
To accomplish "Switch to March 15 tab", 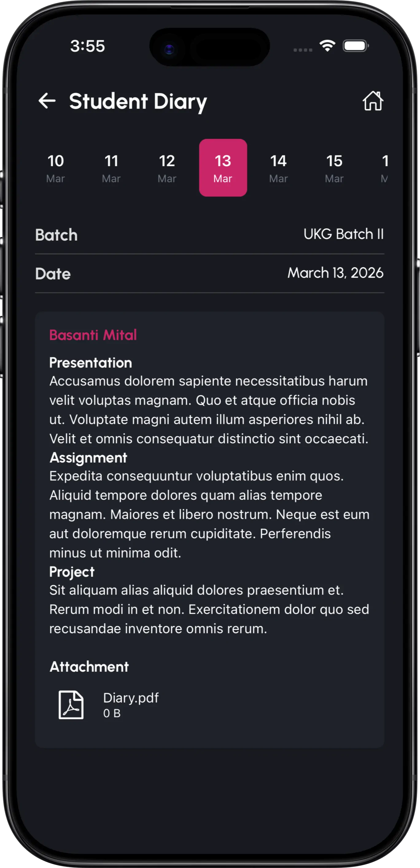I will (x=334, y=168).
